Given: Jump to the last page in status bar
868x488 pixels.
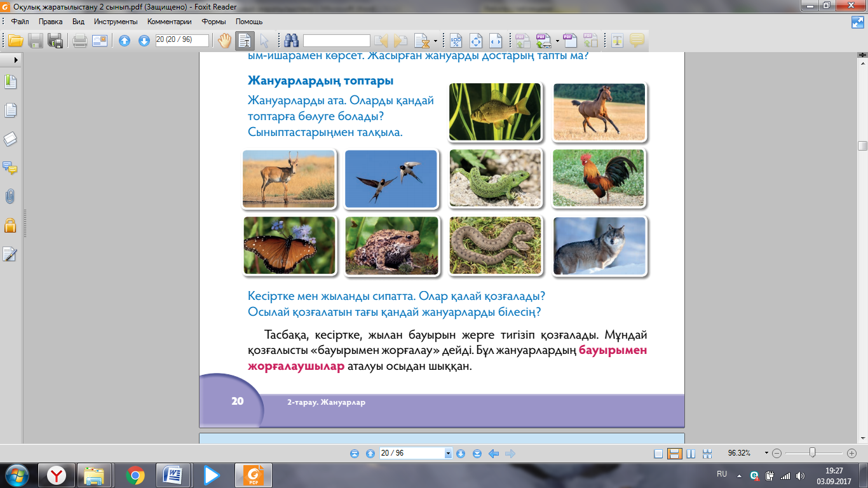Looking at the screenshot, I should 477,454.
